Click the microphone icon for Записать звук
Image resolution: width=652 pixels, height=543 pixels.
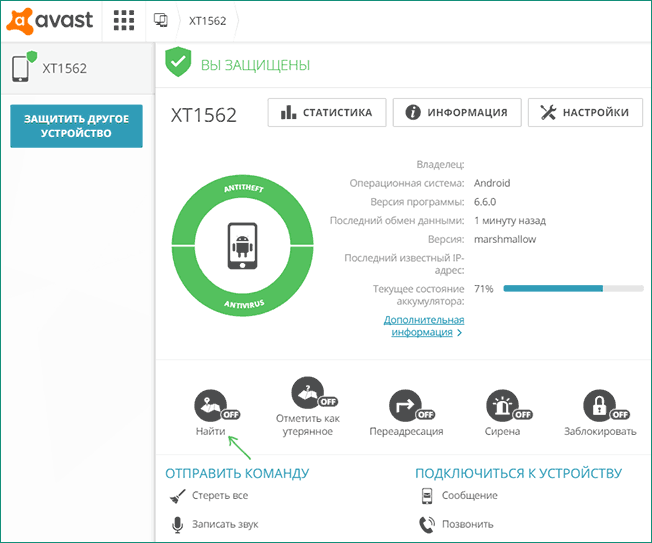[x=178, y=524]
